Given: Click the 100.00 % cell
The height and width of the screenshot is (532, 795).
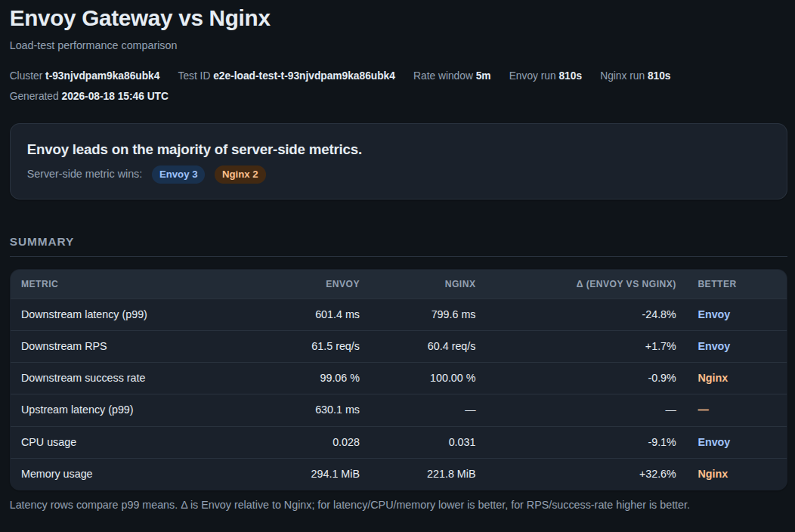Looking at the screenshot, I should [453, 379].
